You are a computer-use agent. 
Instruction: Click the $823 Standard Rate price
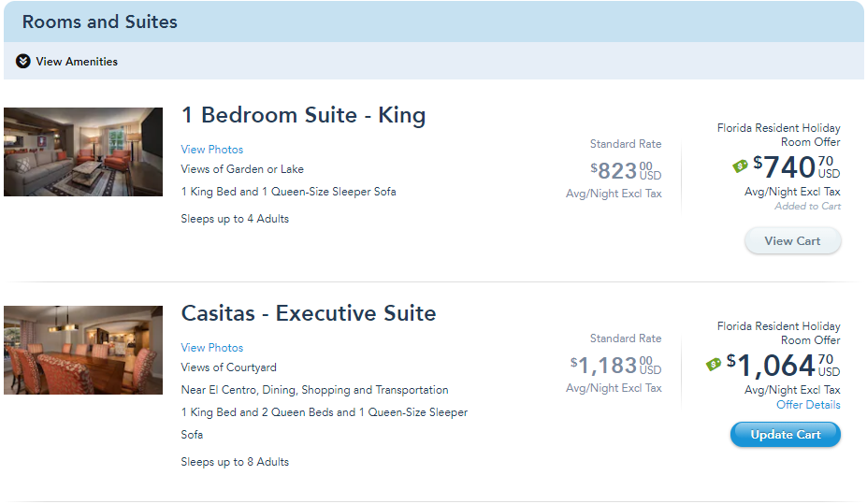coord(626,171)
